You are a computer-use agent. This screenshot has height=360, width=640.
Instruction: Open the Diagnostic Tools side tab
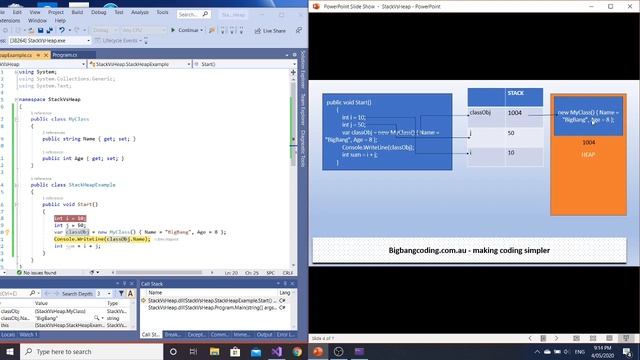pyautogui.click(x=303, y=149)
